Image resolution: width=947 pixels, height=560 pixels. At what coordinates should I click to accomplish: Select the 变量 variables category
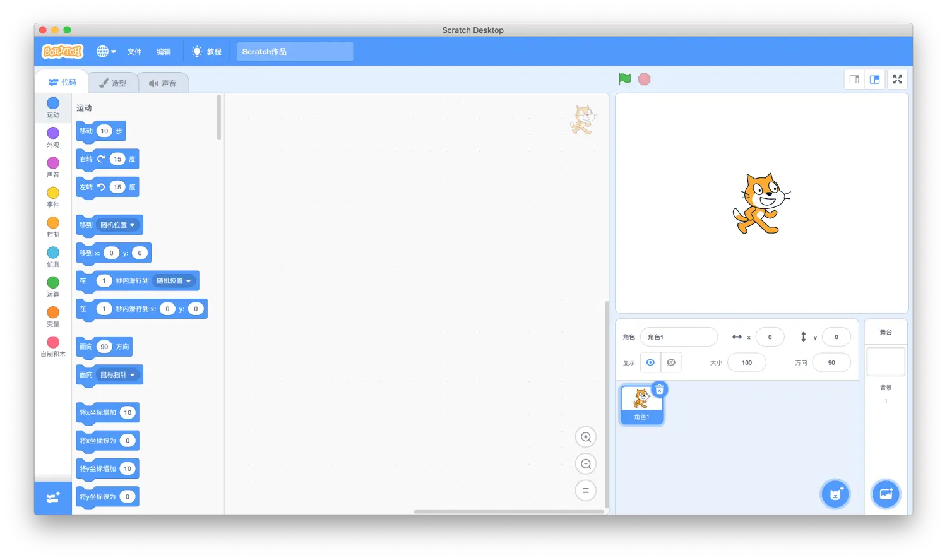pos(53,316)
